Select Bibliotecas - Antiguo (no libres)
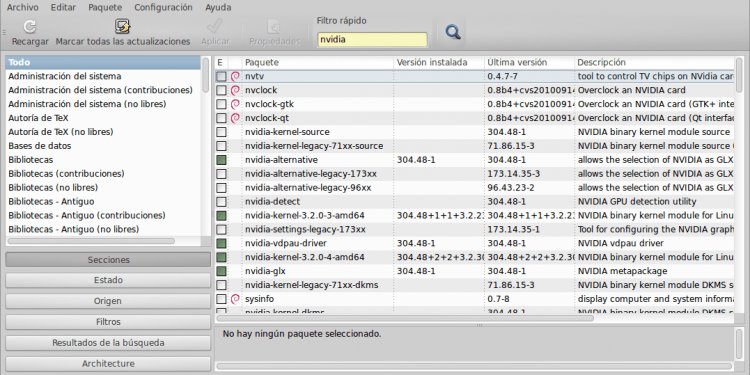Screen dimensions: 750x375 coord(103,229)
